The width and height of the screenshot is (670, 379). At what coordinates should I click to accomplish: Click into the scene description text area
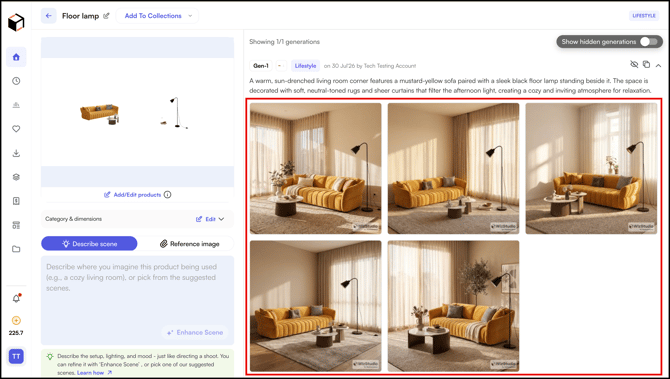(138, 300)
